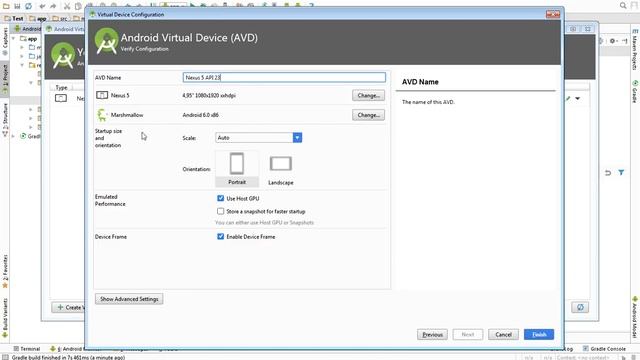Click the blue filter funnel icon
This screenshot has height=360, width=640.
click(x=621, y=173)
